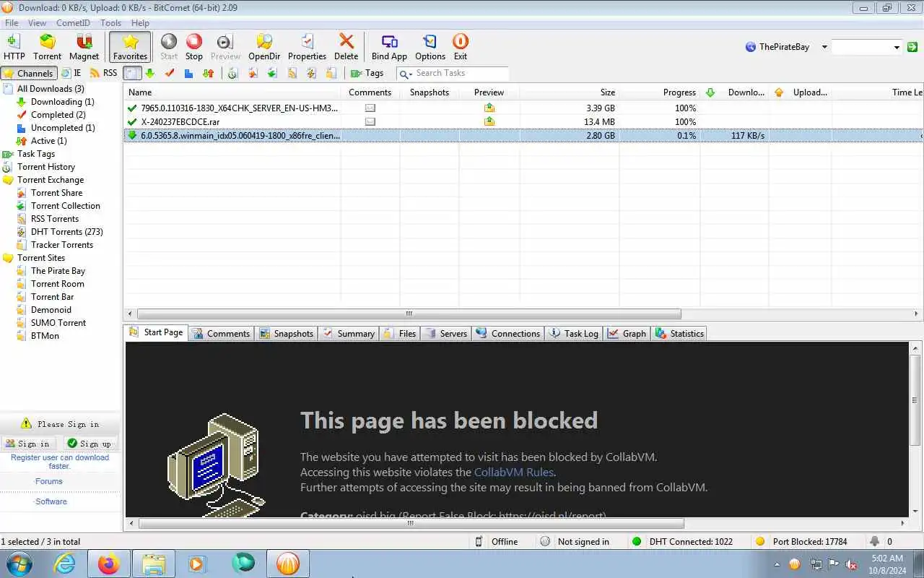The width and height of the screenshot is (924, 578).
Task: Toggle the IE favorites panel button
Action: [71, 73]
